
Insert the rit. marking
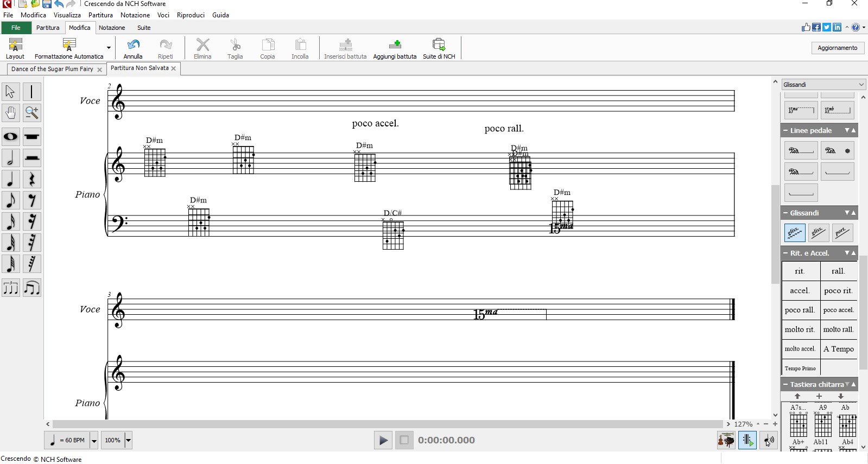point(800,271)
